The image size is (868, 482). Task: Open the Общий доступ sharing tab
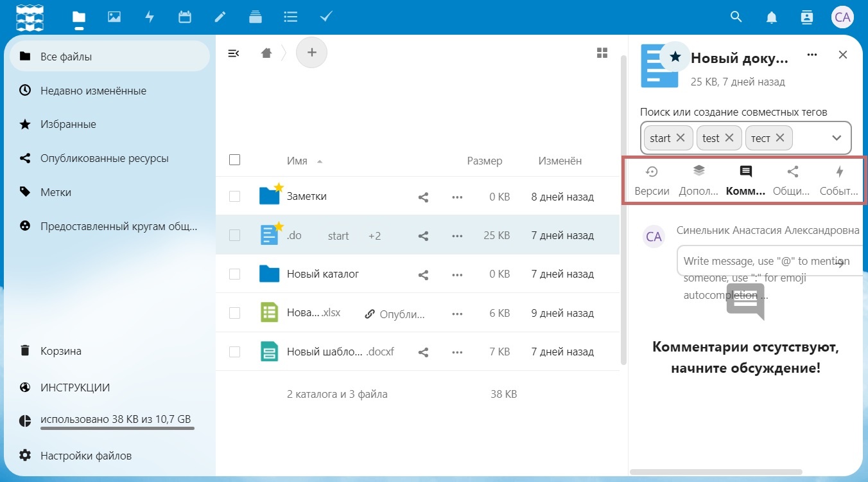[x=792, y=181]
